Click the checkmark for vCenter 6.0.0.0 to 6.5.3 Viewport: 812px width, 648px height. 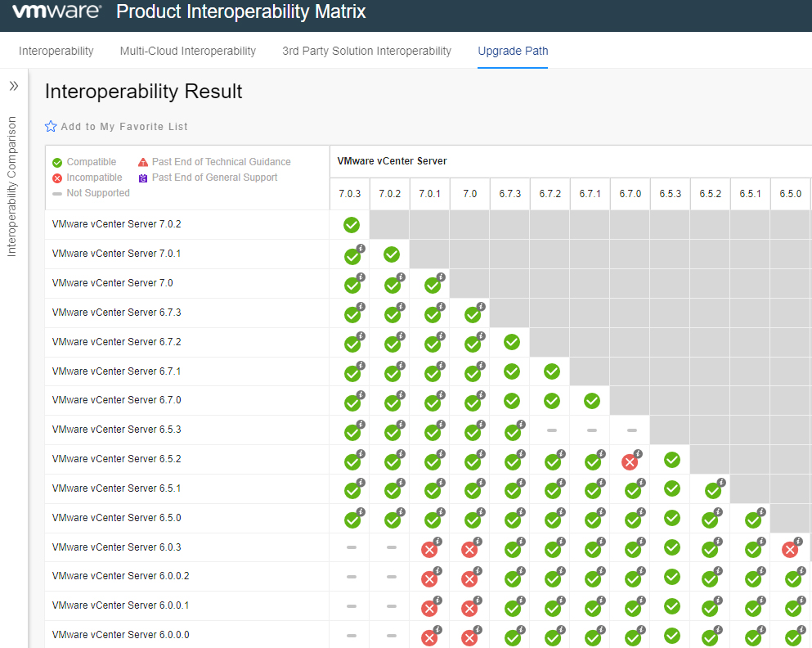point(672,636)
